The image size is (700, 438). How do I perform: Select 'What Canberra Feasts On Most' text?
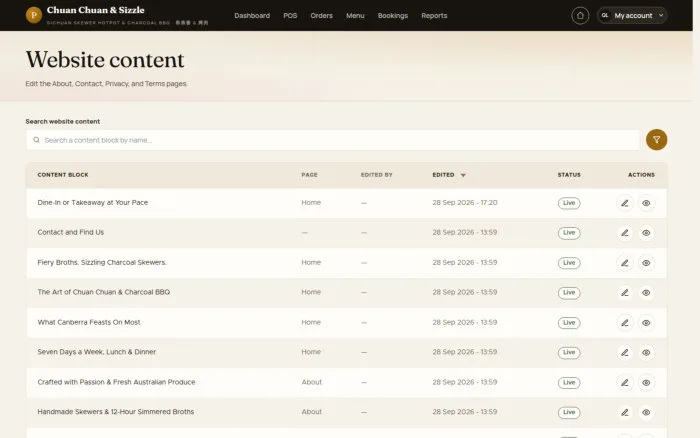point(89,322)
